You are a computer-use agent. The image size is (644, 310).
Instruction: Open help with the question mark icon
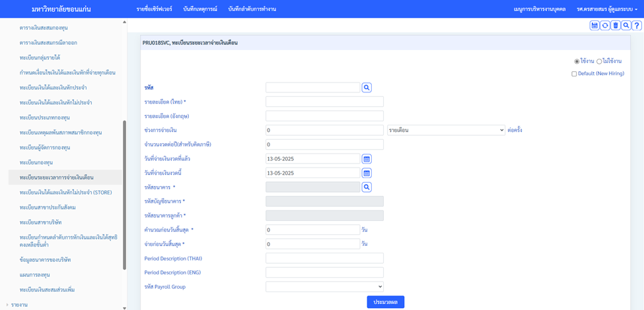click(637, 25)
